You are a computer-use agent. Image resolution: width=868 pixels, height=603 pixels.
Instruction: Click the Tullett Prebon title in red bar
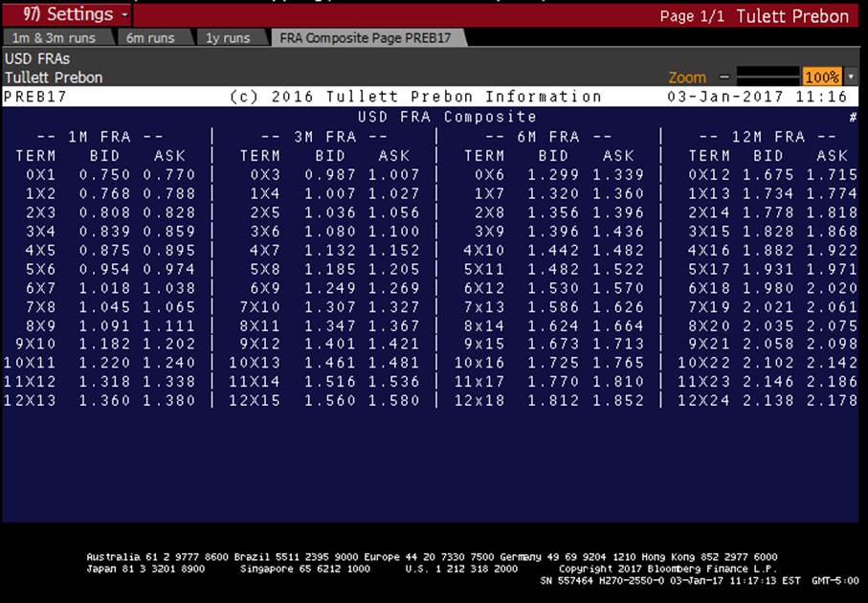click(x=792, y=16)
